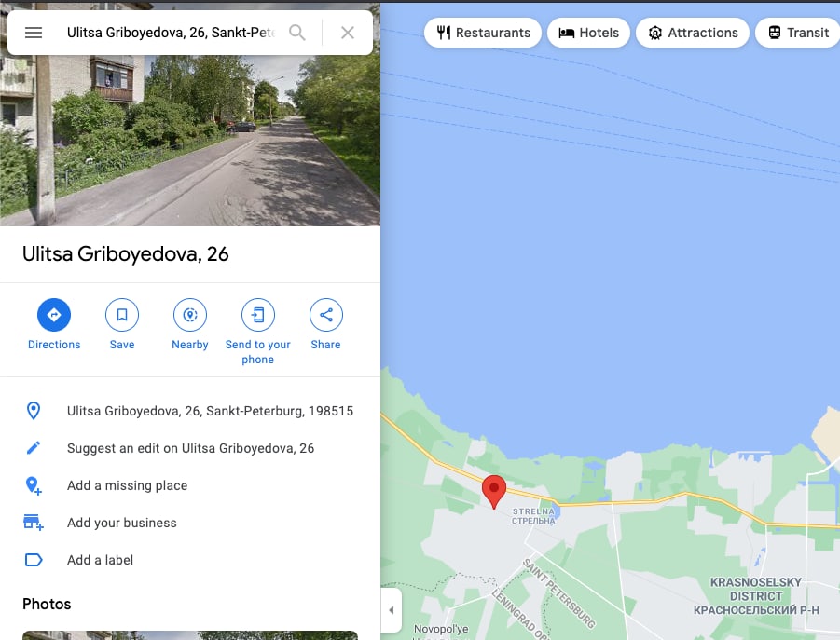Select the Restaurants category chip

[x=483, y=33]
